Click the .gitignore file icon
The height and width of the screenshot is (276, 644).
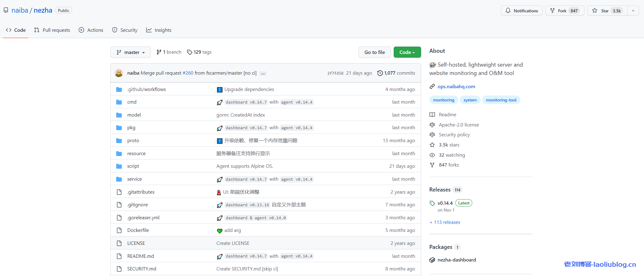click(119, 205)
